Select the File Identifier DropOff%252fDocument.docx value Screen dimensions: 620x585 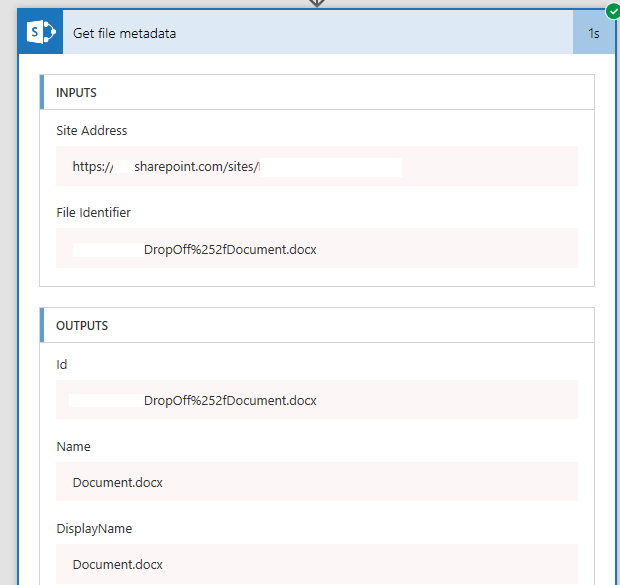[317, 248]
